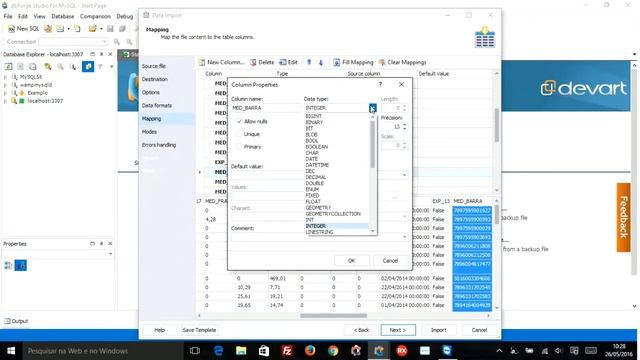640x360 pixels.
Task: Expand the Exemplo connection node
Action: (x=5, y=93)
